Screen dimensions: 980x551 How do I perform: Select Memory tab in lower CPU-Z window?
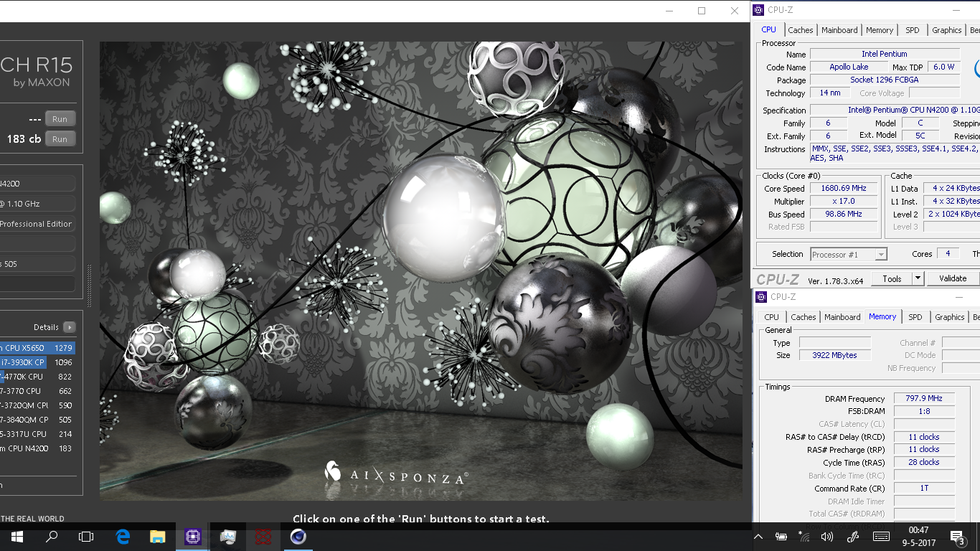pyautogui.click(x=882, y=316)
